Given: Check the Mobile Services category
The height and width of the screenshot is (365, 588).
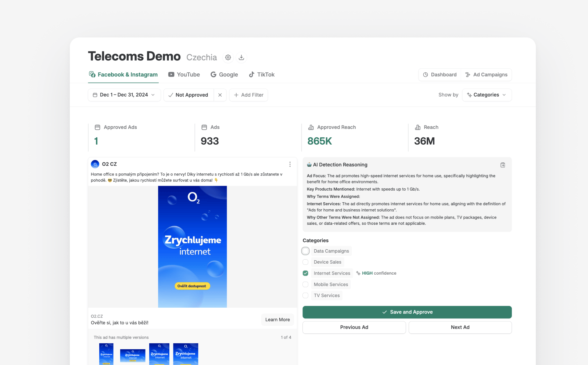Looking at the screenshot, I should pyautogui.click(x=305, y=284).
